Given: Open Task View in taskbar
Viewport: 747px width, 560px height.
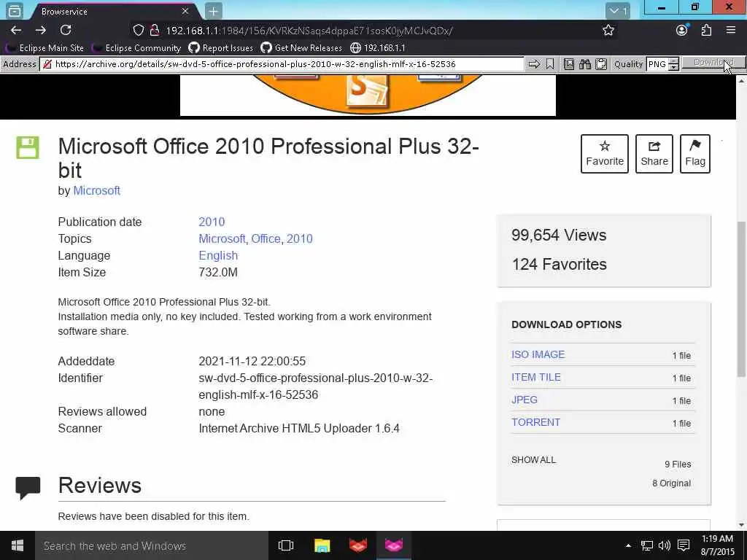Looking at the screenshot, I should tap(286, 545).
